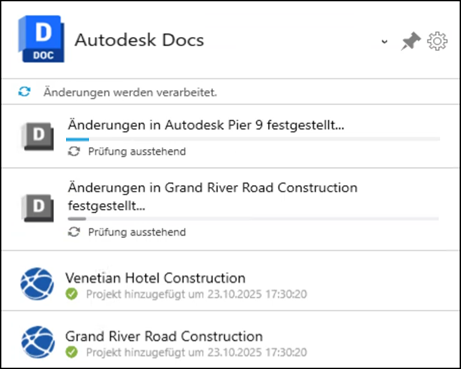461x369 pixels.
Task: Click the refresh icon under Autodesk Pier 9
Action: coord(74,151)
